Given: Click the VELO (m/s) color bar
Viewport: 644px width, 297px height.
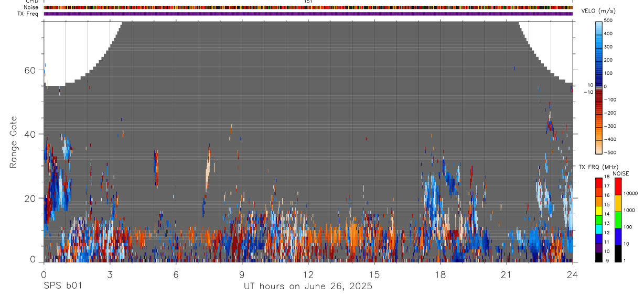Looking at the screenshot, I should coord(599,87).
